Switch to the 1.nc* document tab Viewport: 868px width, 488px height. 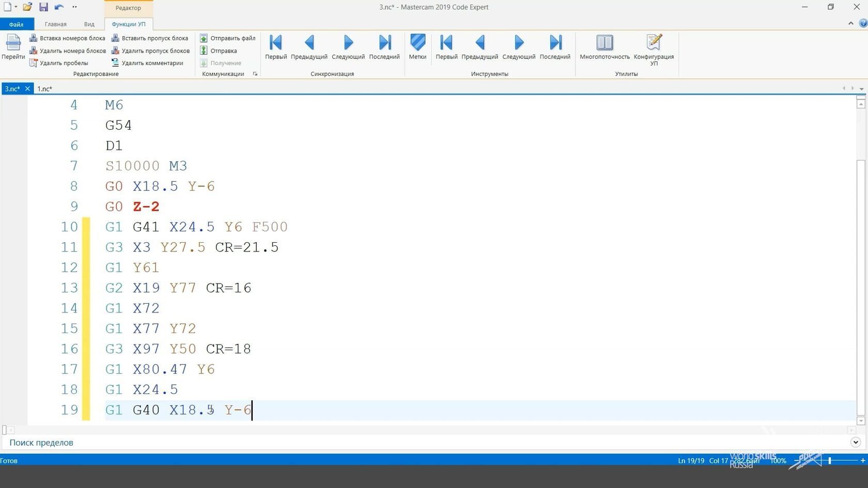coord(45,89)
